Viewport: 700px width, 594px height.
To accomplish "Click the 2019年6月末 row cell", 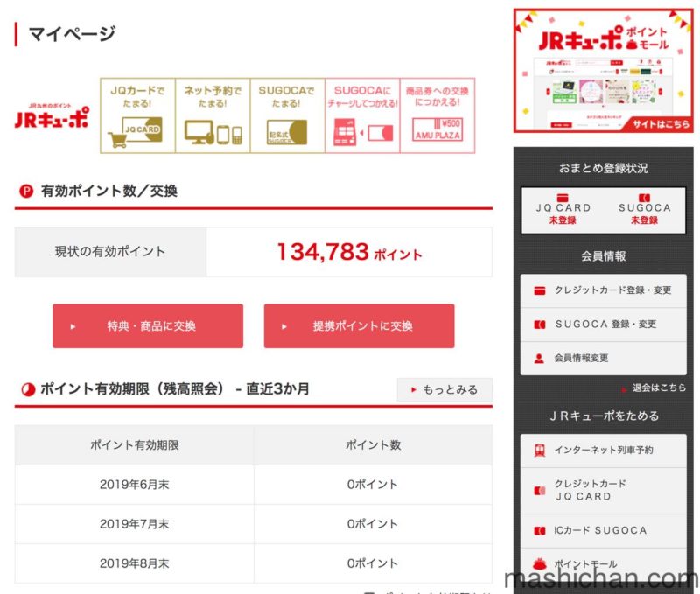I will coord(135,486).
